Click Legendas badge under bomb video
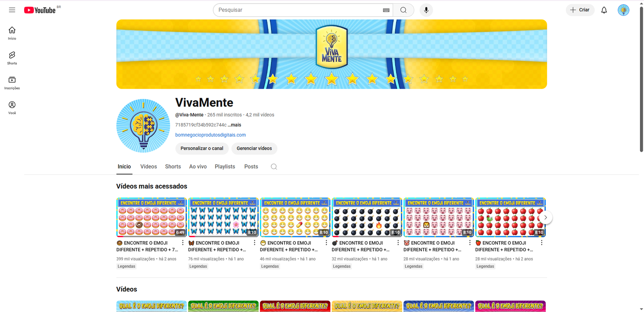Screen dimensions: 644x312 pyautogui.click(x=342, y=267)
